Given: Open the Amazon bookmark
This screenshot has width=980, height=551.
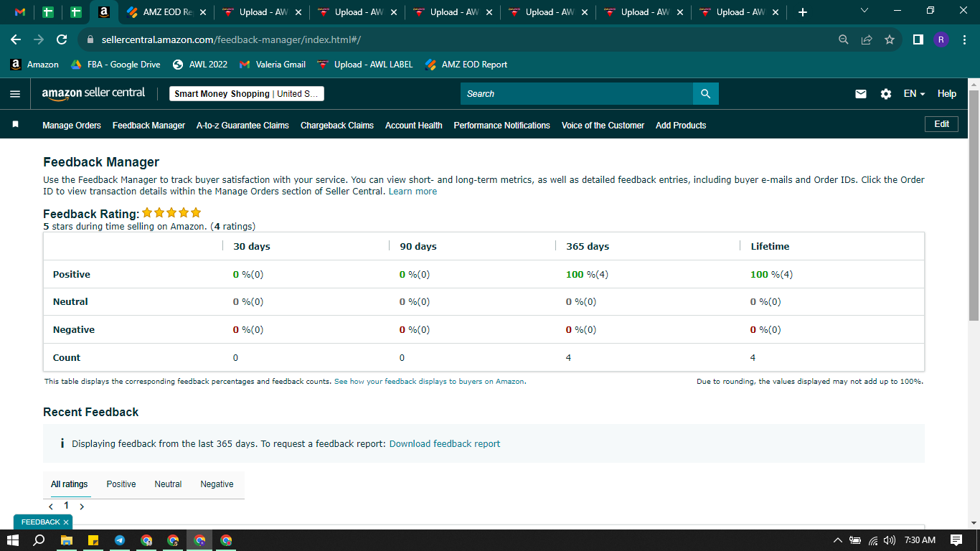Looking at the screenshot, I should [x=34, y=65].
